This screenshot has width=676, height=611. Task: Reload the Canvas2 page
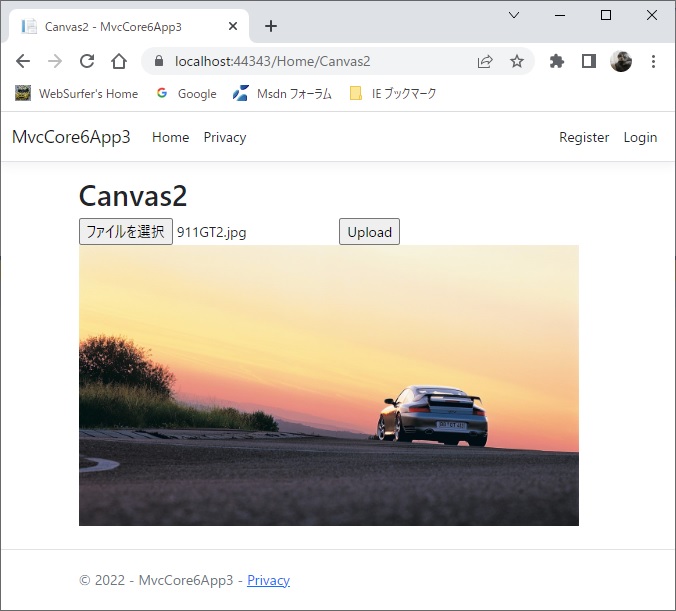pyautogui.click(x=87, y=61)
